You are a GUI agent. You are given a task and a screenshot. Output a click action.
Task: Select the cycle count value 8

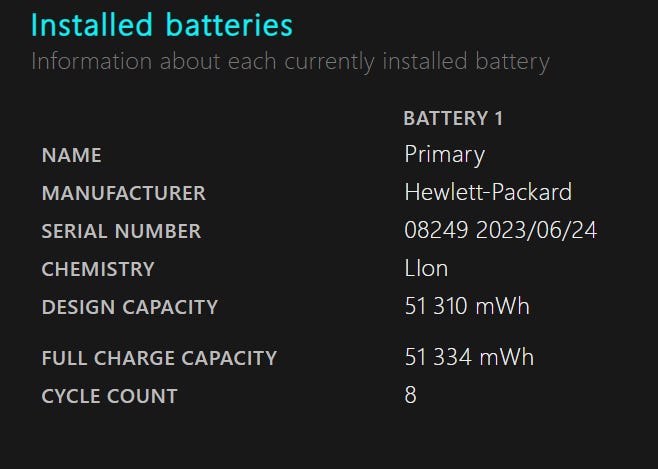tap(410, 395)
